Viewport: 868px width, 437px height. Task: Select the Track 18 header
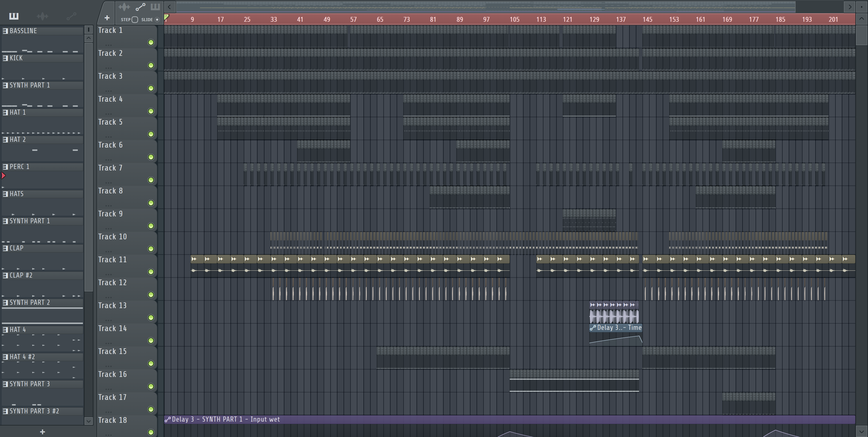127,426
